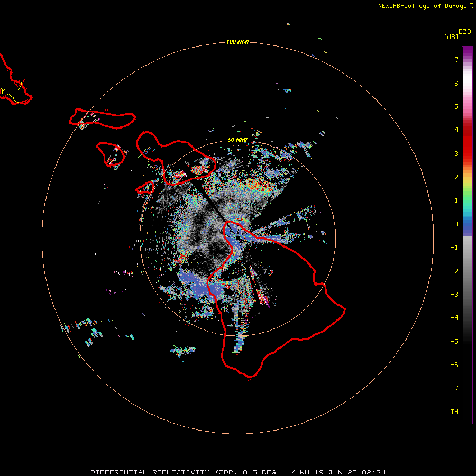
Task: Click the 3 value on the color scale
Action: [456, 153]
